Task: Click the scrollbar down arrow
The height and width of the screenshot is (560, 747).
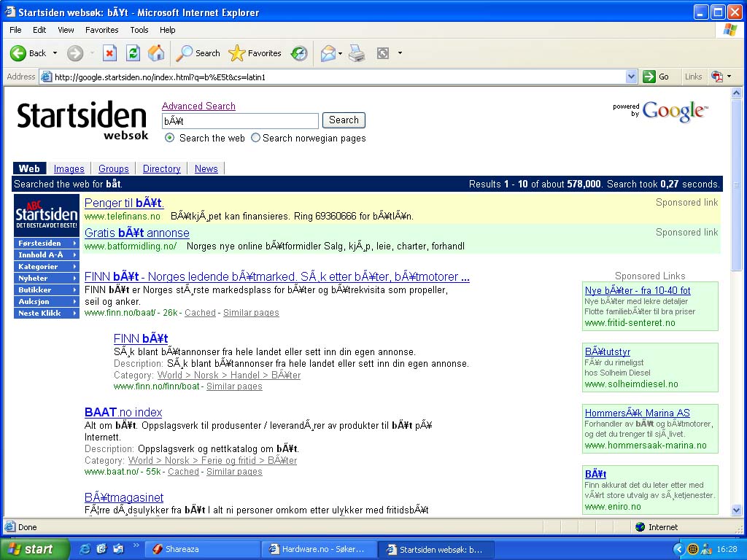Action: pos(736,510)
